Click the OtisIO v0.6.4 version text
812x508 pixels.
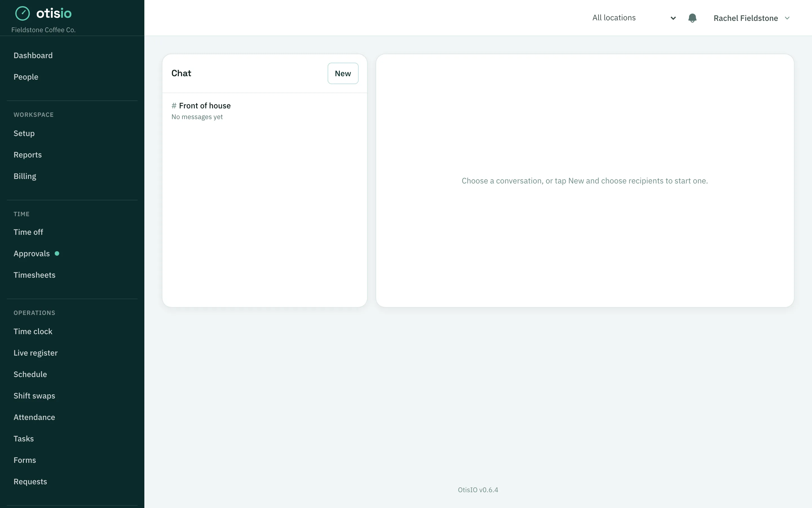click(x=478, y=490)
